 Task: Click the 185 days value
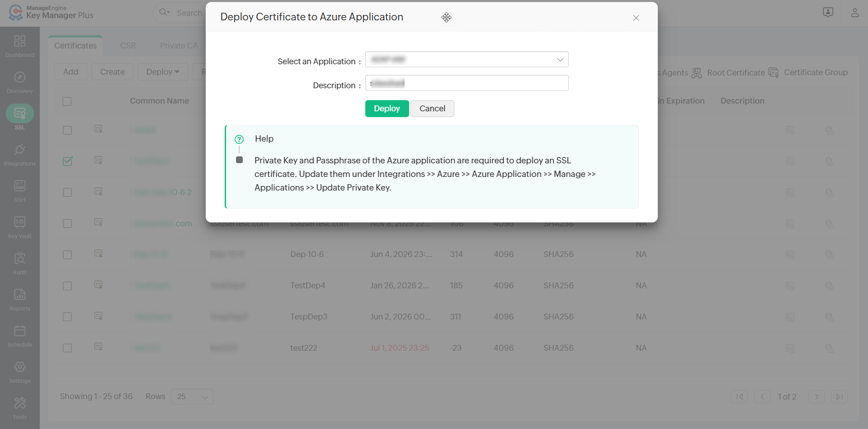(x=456, y=286)
